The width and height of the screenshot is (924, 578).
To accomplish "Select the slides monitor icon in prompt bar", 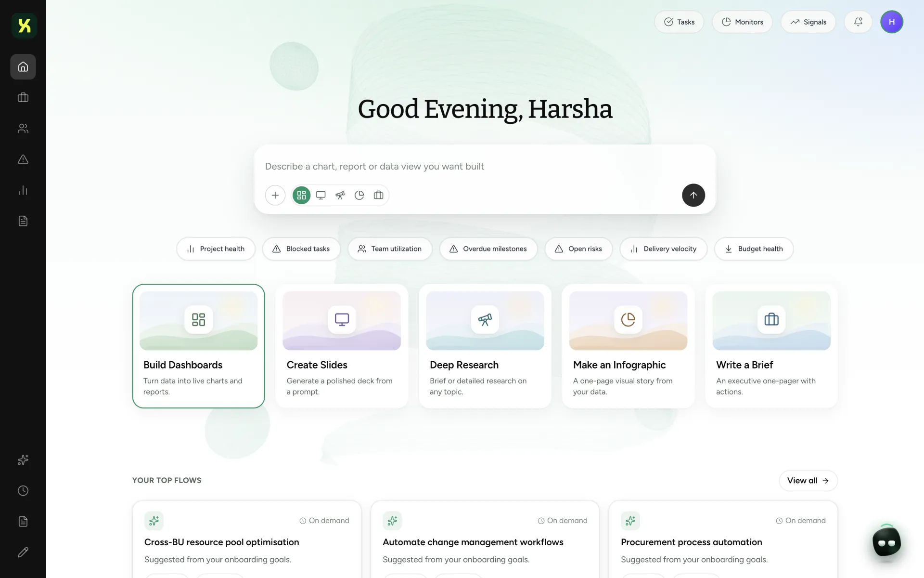I will coord(321,195).
